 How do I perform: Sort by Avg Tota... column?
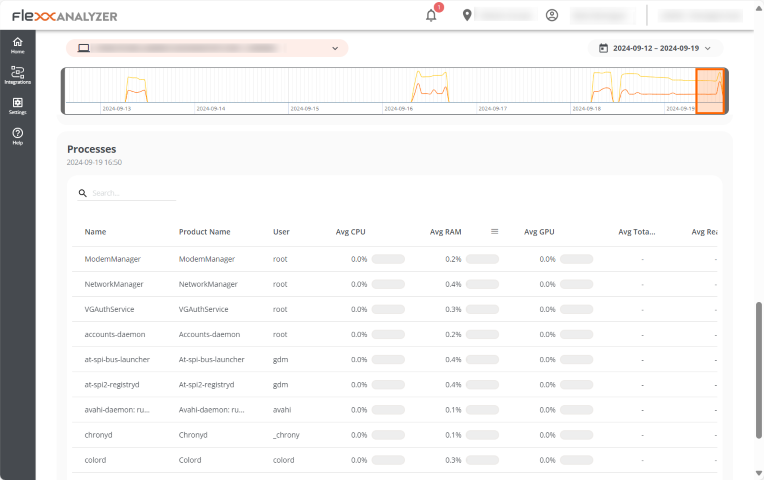click(x=636, y=232)
